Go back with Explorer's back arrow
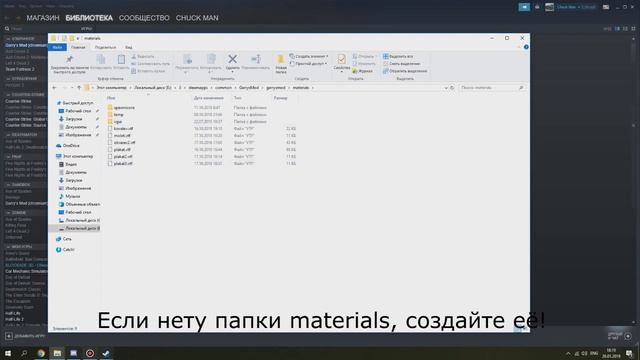640x360 pixels. point(54,88)
